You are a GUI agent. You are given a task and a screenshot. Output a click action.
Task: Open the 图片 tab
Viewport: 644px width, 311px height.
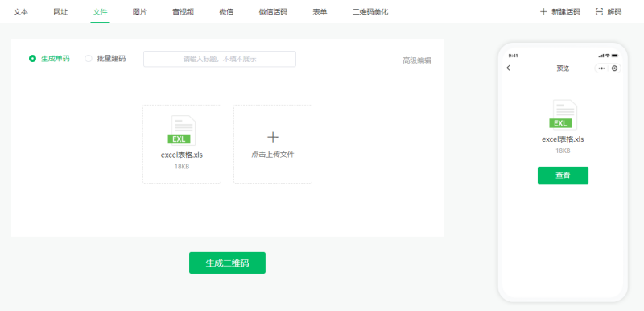(x=139, y=12)
